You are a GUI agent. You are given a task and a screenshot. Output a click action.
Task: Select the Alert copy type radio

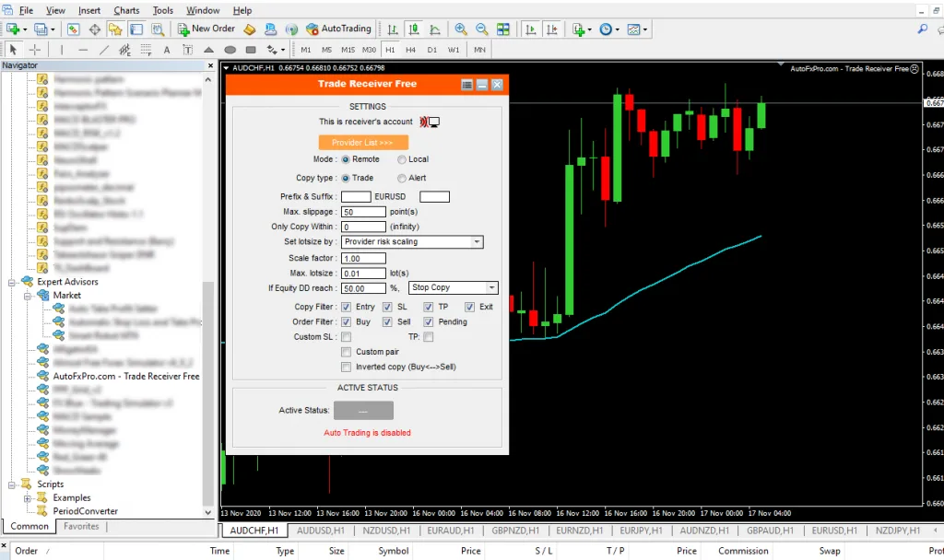402,178
